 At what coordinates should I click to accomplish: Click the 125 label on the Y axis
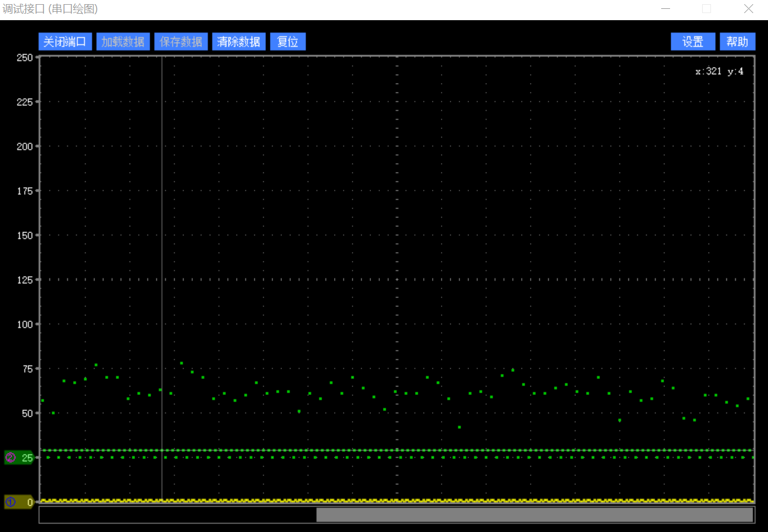tap(24, 280)
